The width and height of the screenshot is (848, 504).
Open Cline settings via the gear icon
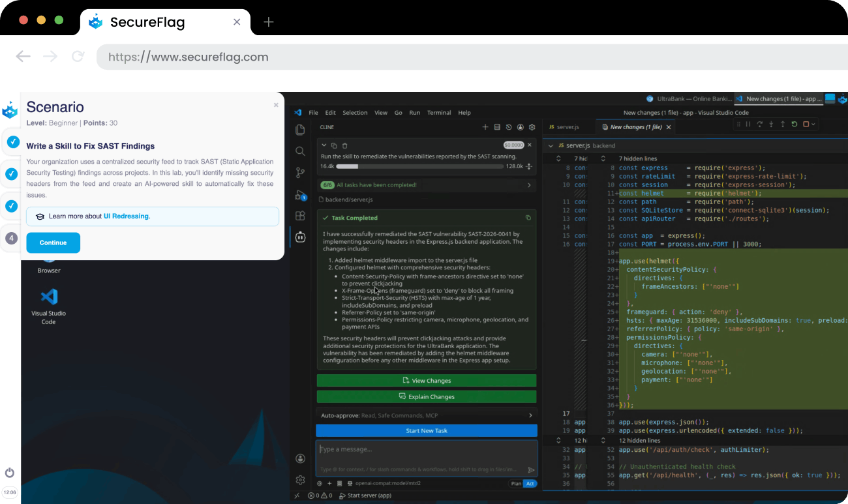tap(532, 127)
